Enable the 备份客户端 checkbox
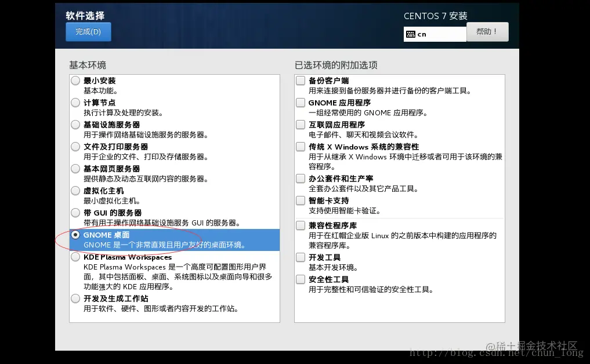The image size is (590, 364). click(x=301, y=81)
